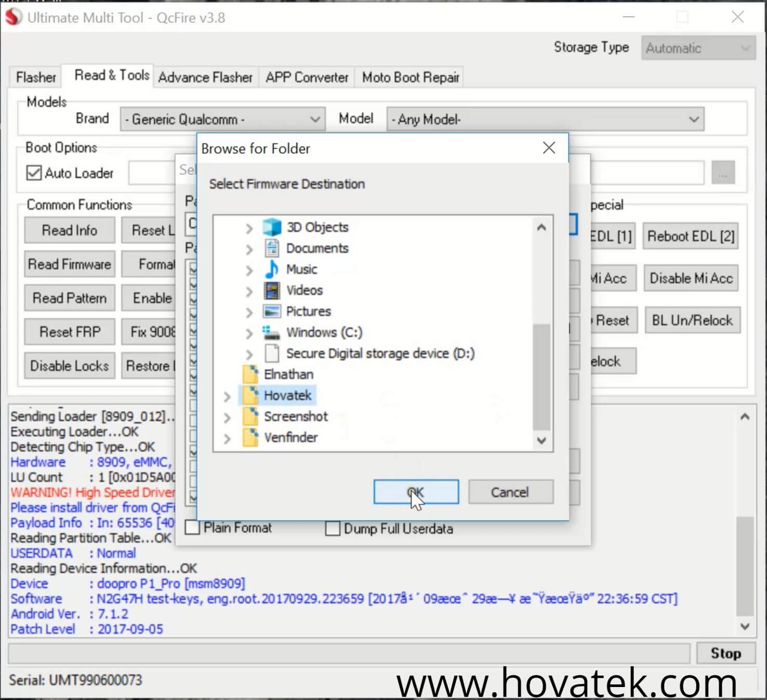Click the Read Pattern button
This screenshot has width=767, height=700.
coord(70,298)
